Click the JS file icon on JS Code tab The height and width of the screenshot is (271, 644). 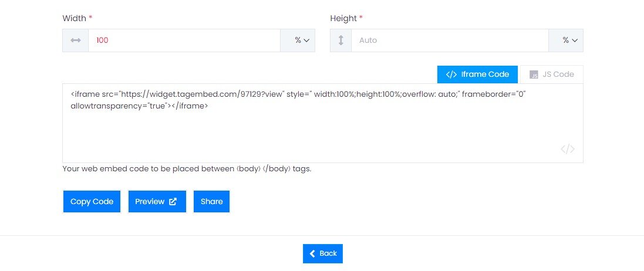point(534,74)
